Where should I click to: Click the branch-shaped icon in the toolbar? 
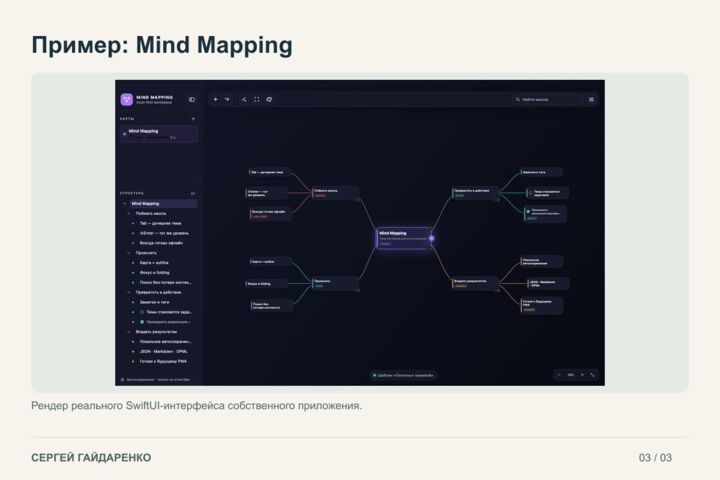click(244, 99)
